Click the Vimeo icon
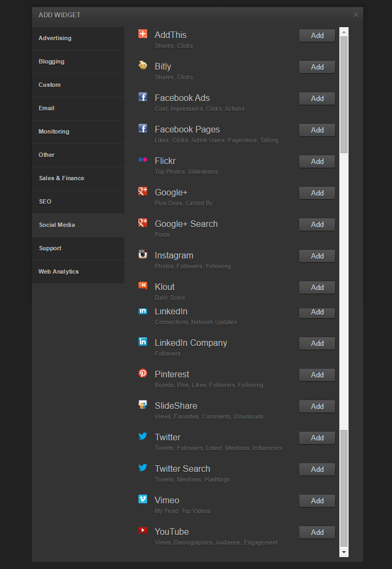 coord(143,499)
